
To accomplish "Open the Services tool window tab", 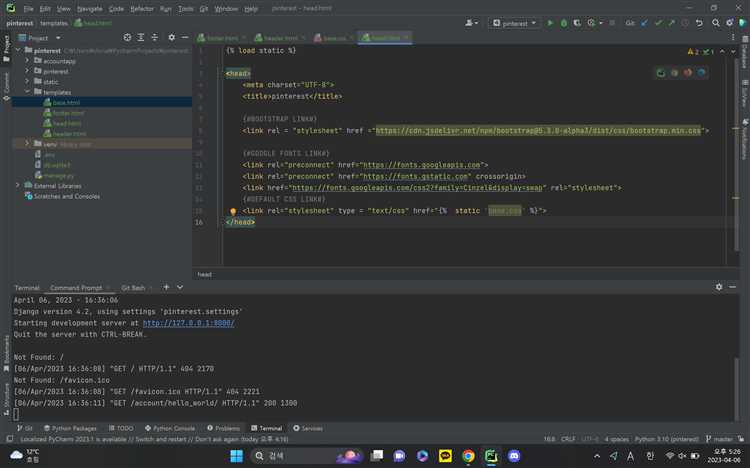I will (x=308, y=428).
